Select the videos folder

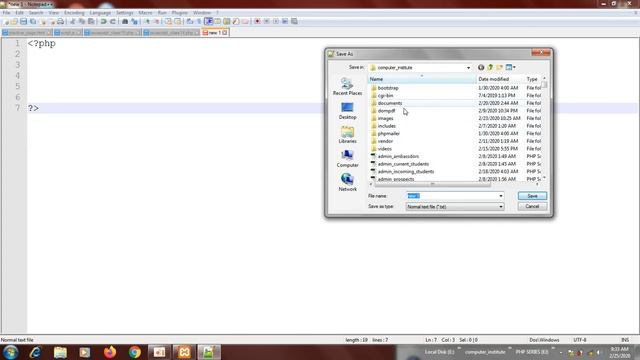pos(384,149)
